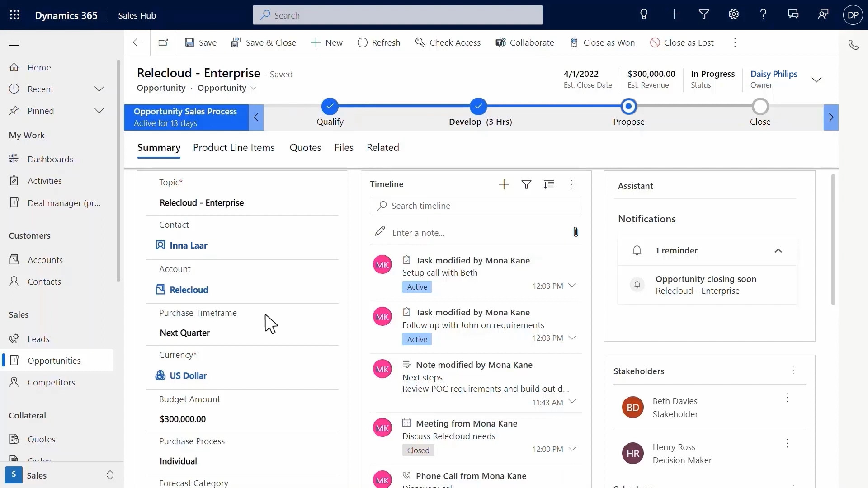Click the Search timeline field
868x488 pixels.
(476, 206)
